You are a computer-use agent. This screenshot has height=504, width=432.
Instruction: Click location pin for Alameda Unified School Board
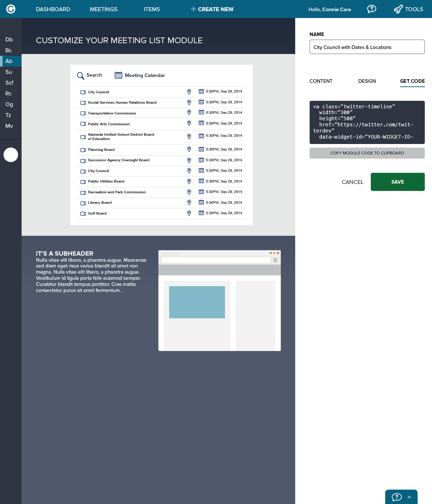pos(189,136)
